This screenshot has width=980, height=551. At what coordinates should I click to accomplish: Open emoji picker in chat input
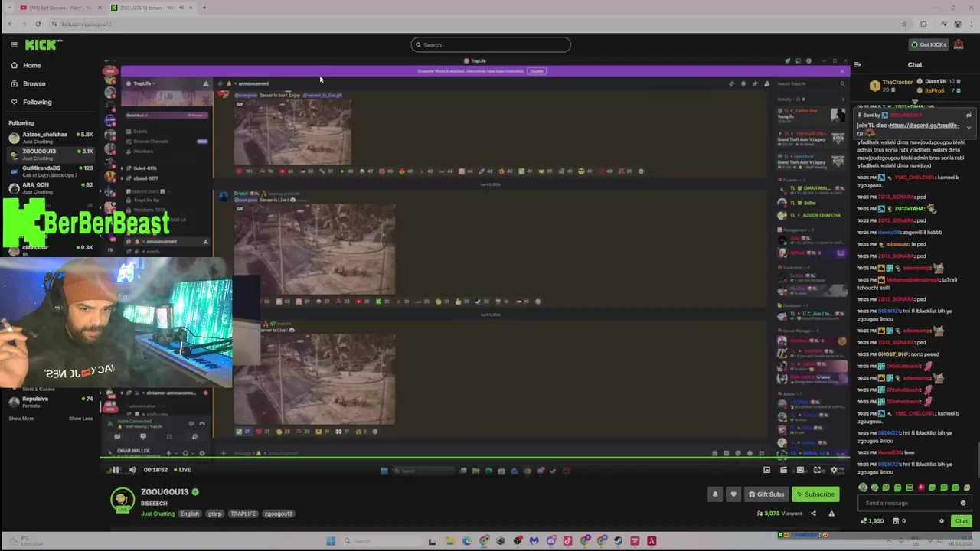963,503
